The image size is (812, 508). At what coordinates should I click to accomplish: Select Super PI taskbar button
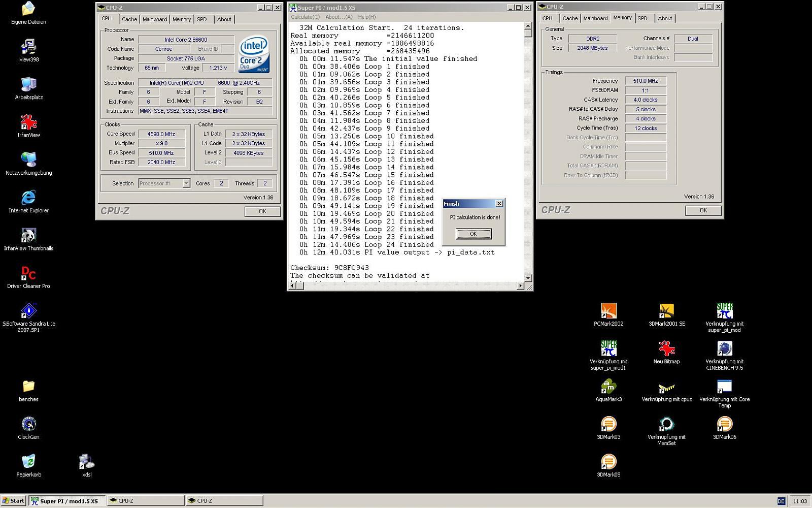click(67, 500)
